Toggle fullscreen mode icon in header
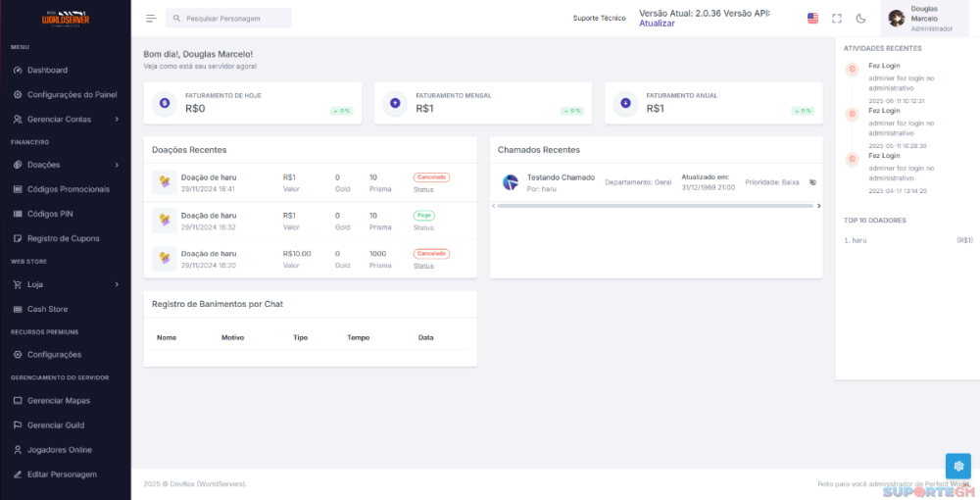 837,19
